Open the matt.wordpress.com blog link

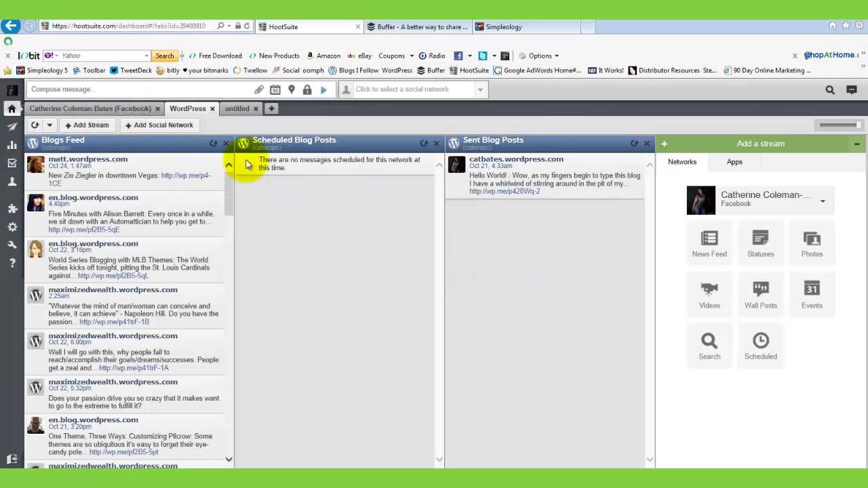(x=88, y=159)
